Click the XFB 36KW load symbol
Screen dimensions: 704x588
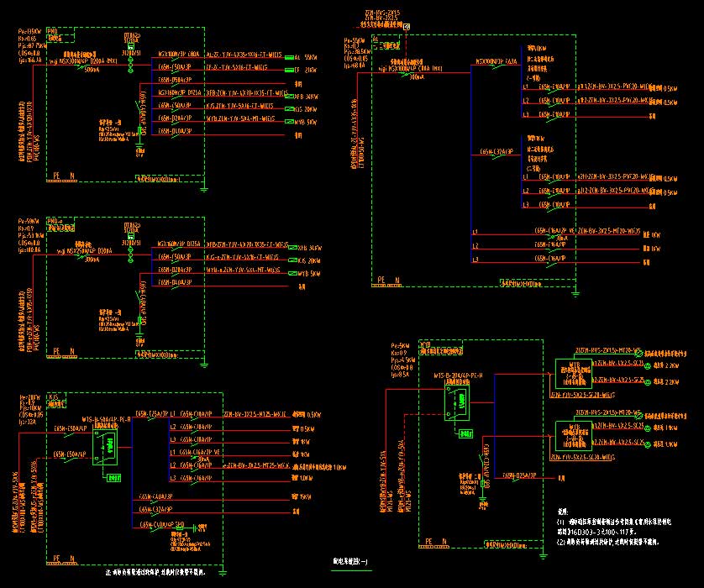(288, 97)
